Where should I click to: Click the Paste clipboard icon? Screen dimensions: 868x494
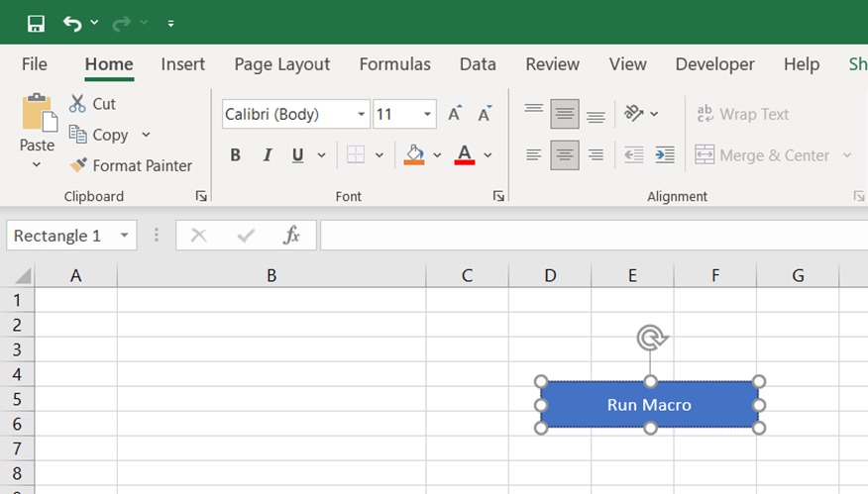39,112
